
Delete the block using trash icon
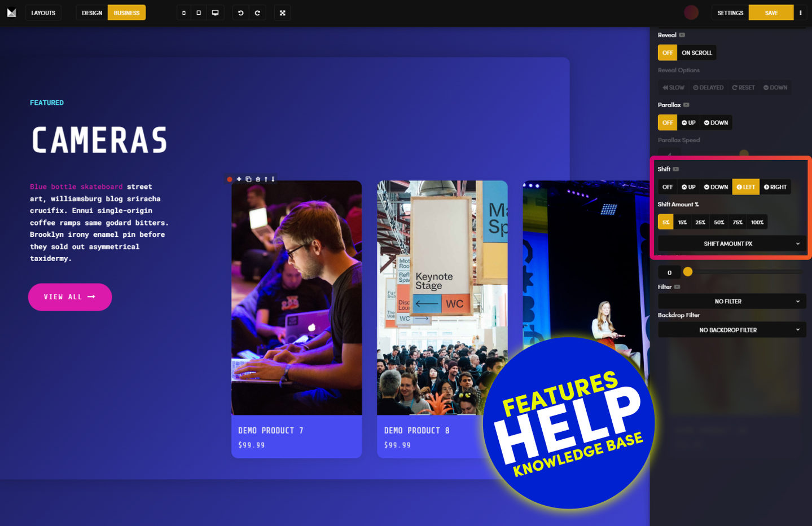pyautogui.click(x=258, y=179)
